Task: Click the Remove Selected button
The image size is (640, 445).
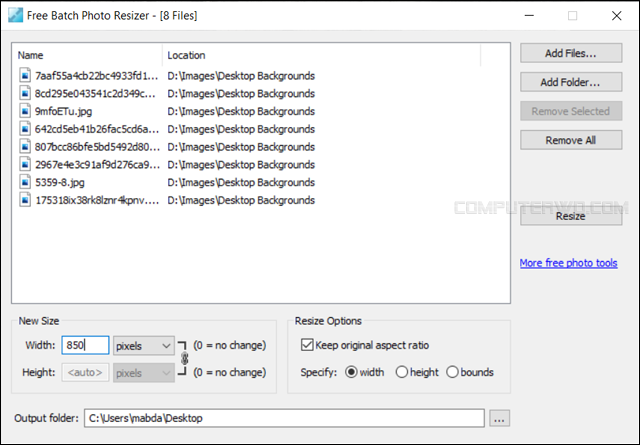Action: [571, 111]
